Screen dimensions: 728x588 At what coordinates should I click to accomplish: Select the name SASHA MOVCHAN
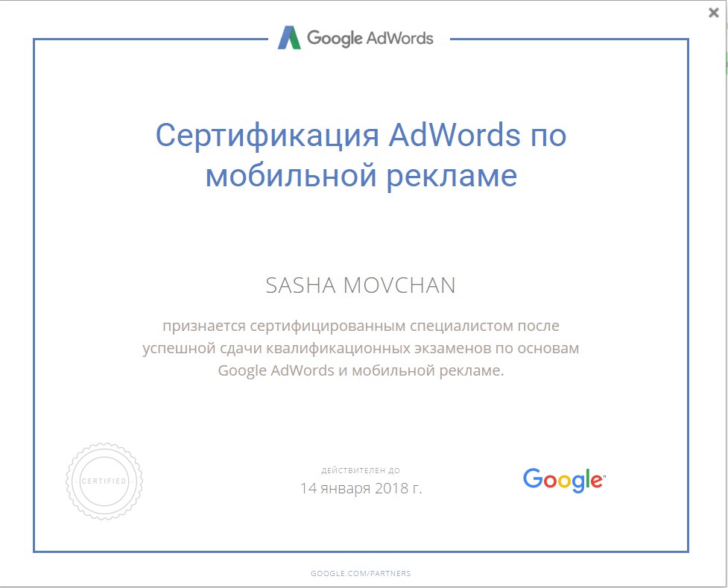(x=361, y=285)
